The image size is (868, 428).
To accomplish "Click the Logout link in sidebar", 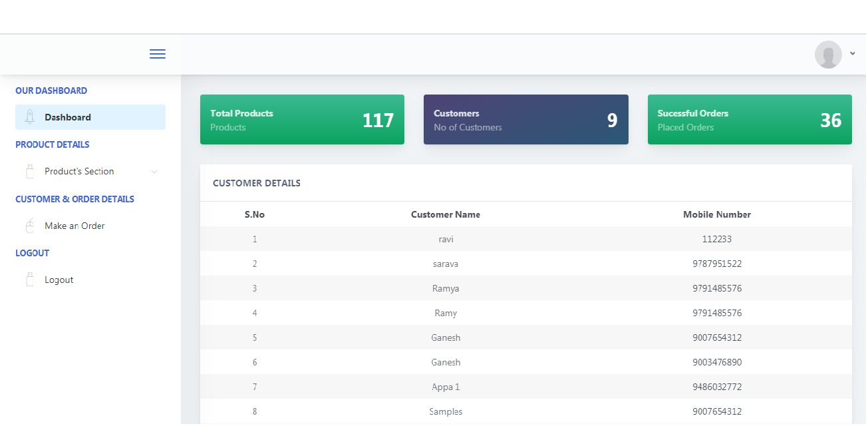I will 59,280.
